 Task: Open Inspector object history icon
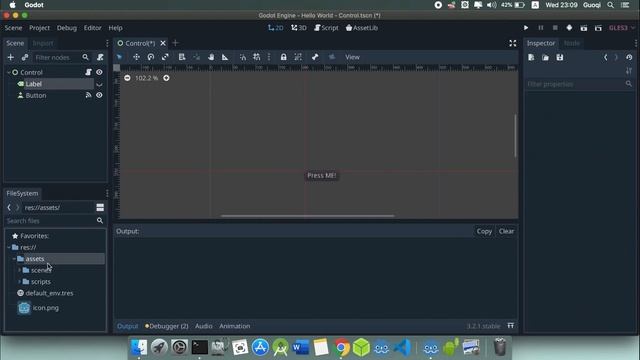[629, 58]
